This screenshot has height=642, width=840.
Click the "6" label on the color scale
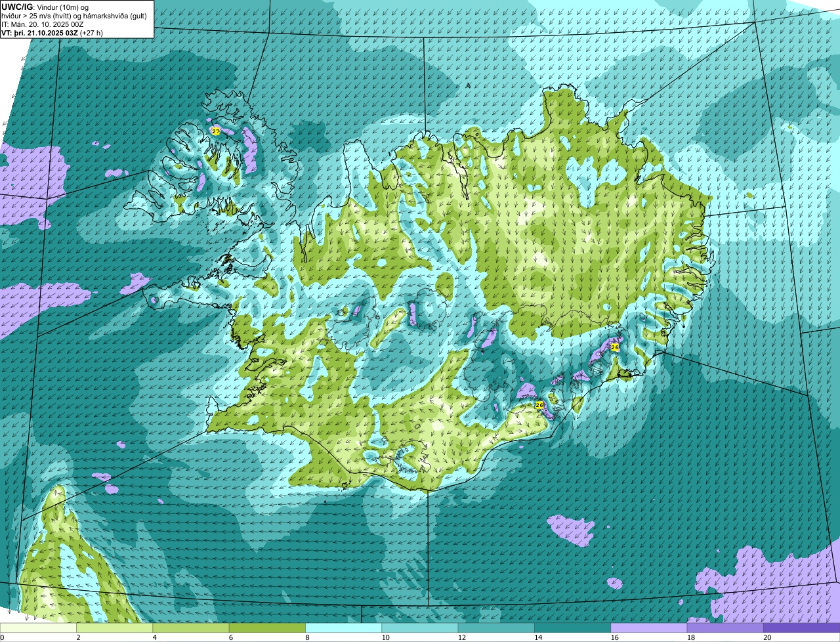[x=231, y=637]
